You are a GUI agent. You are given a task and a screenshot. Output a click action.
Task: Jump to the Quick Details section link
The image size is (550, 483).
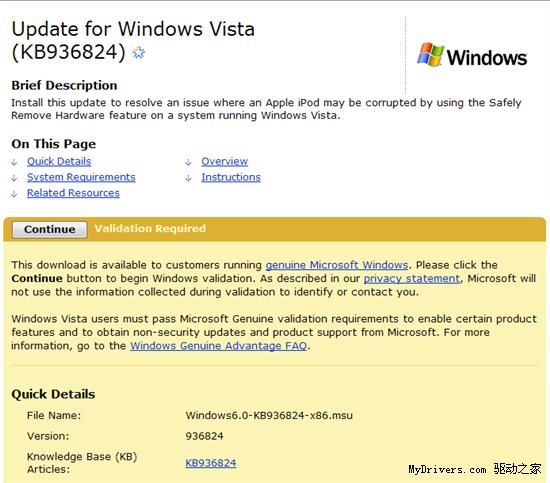tap(59, 161)
